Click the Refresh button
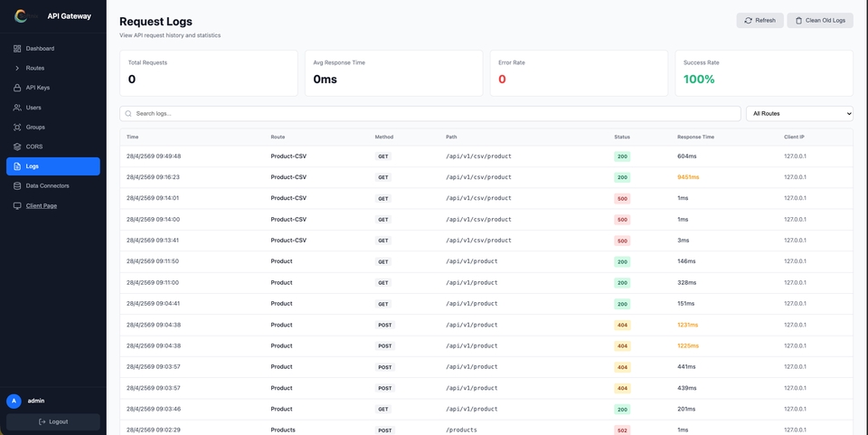The height and width of the screenshot is (435, 868). tap(760, 21)
